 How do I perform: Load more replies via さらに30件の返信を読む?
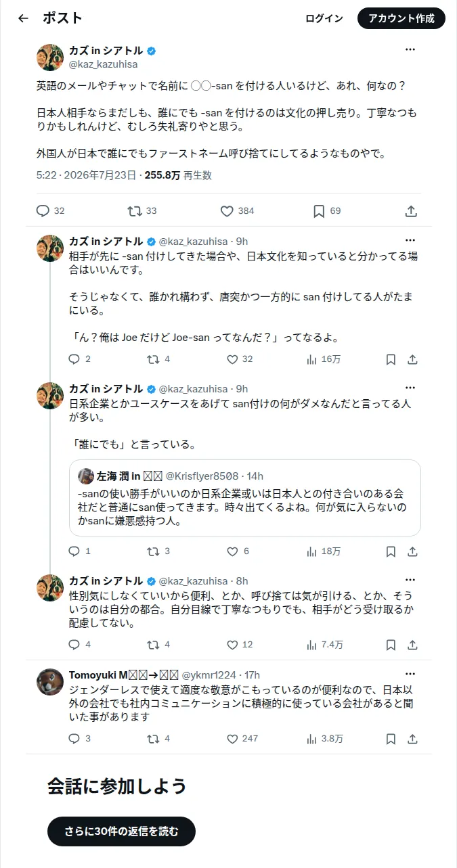[x=121, y=831]
